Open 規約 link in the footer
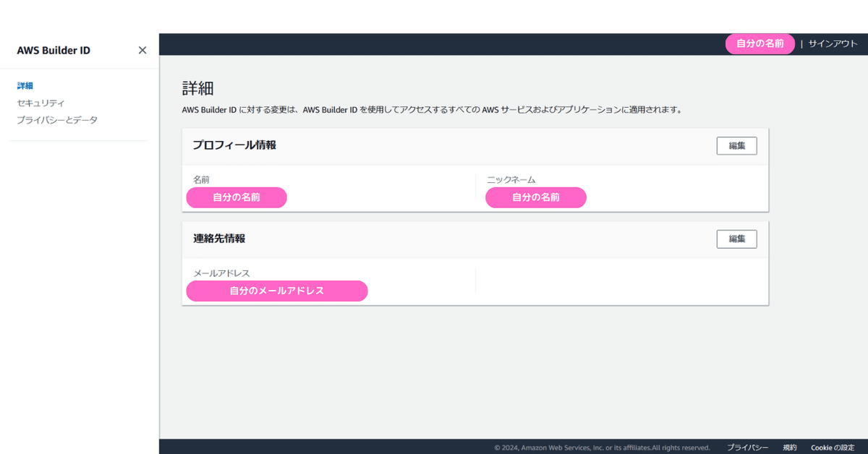Image resolution: width=868 pixels, height=454 pixels. pyautogui.click(x=790, y=447)
